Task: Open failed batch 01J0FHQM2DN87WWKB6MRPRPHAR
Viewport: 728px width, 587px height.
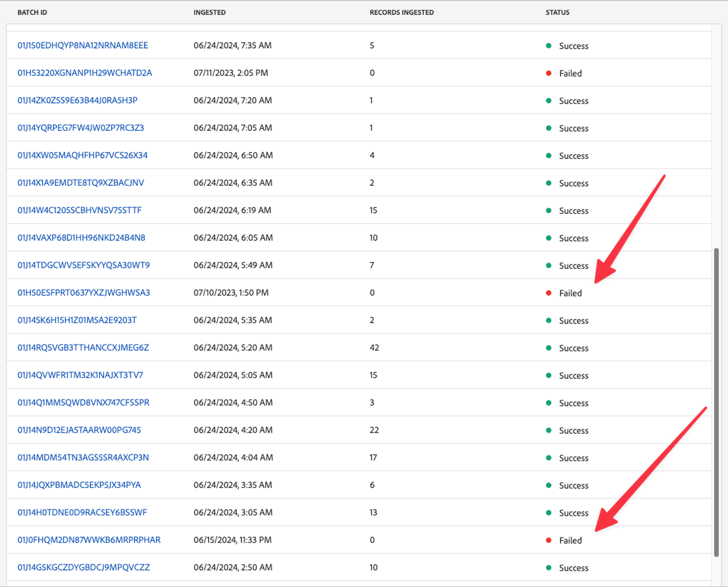Action: click(89, 540)
